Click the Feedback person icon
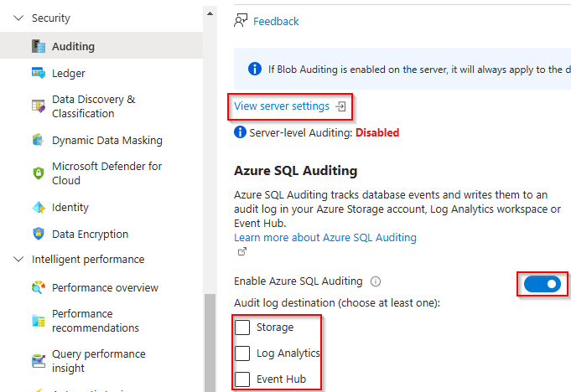The image size is (571, 392). [x=241, y=21]
